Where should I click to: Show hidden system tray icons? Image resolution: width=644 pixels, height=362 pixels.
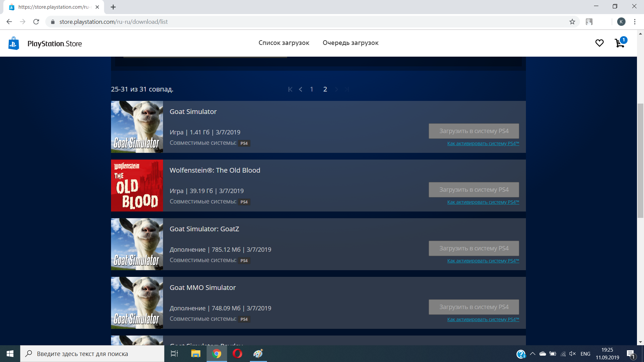533,354
